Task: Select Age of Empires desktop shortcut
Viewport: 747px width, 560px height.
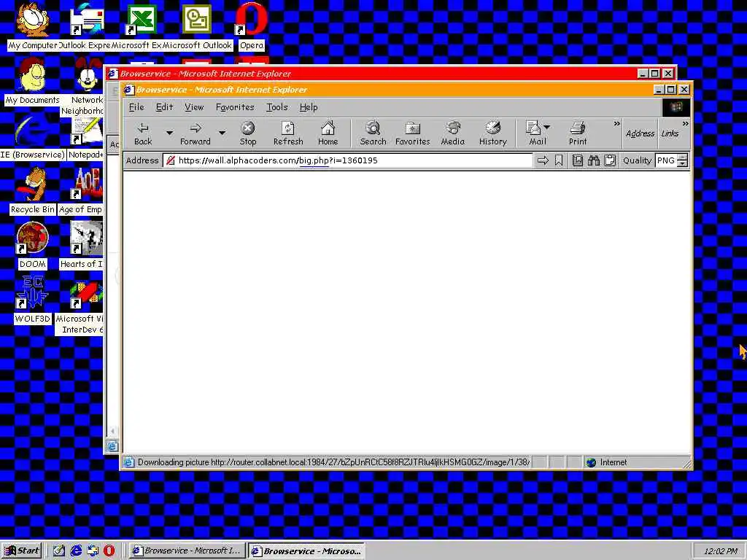Action: (x=81, y=192)
